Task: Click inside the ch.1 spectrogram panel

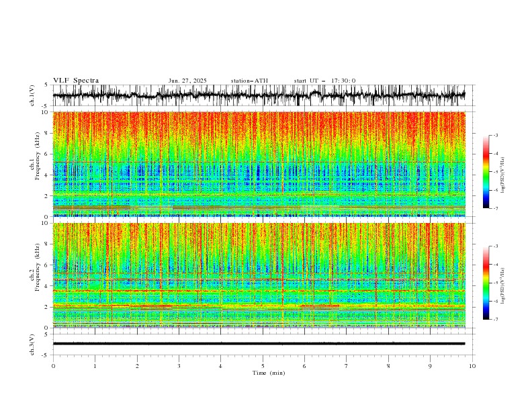Action: coord(259,164)
